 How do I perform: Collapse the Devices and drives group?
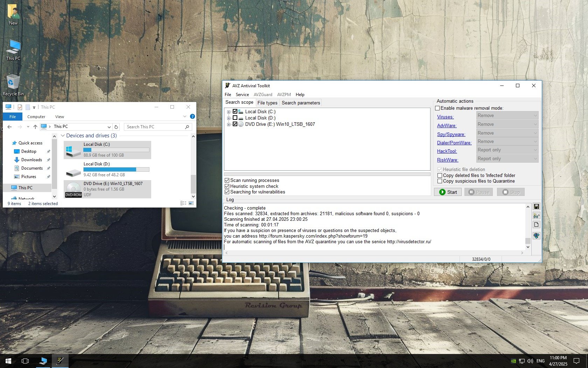tap(63, 136)
